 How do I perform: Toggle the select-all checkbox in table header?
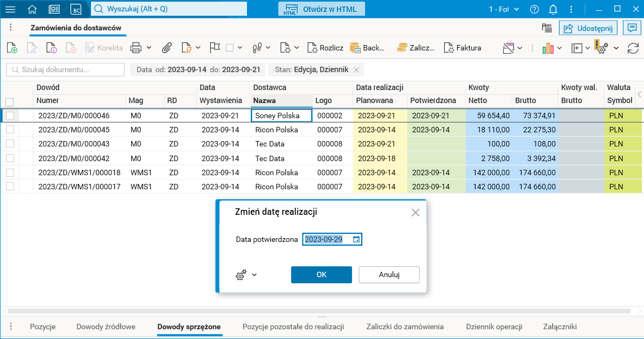click(9, 102)
